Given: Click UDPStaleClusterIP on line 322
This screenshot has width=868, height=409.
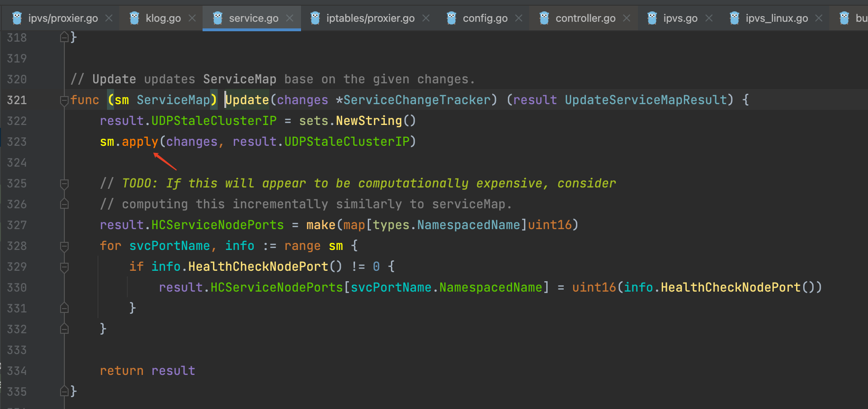Looking at the screenshot, I should point(214,121).
